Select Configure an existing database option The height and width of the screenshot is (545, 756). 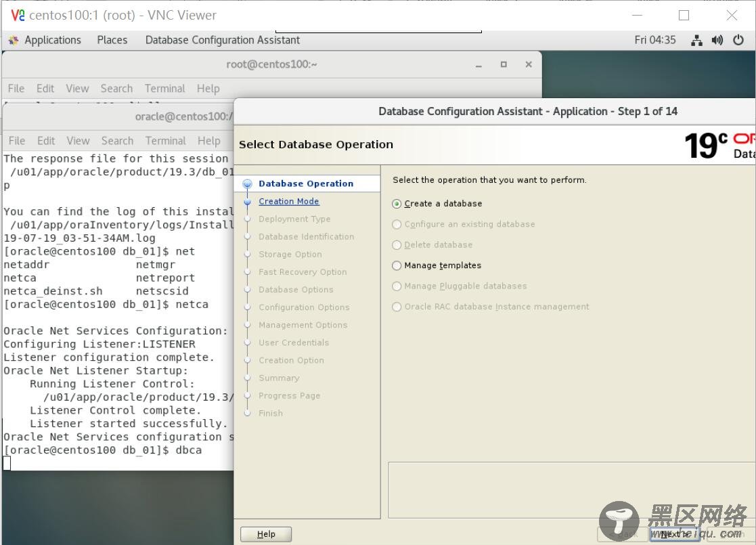pyautogui.click(x=397, y=224)
